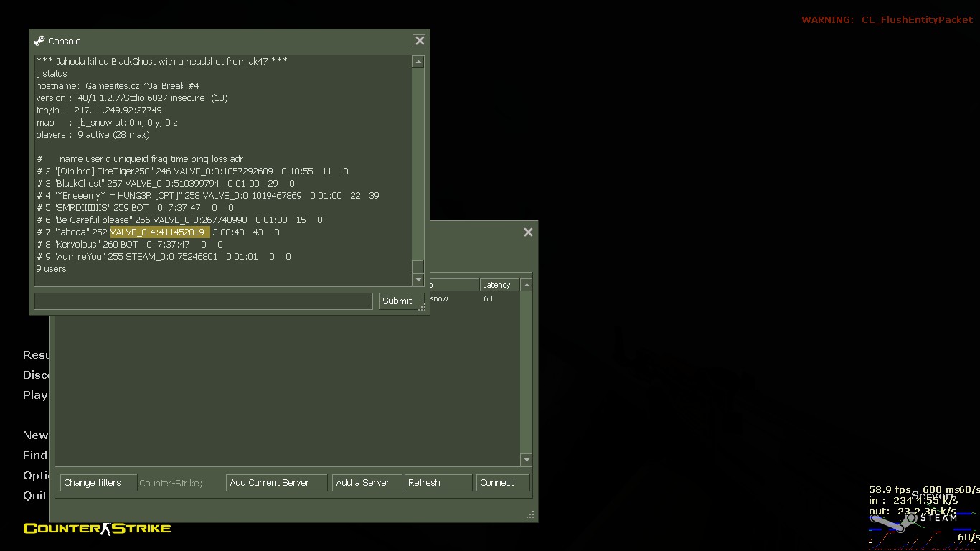Image resolution: width=980 pixels, height=551 pixels.
Task: Click the highlighted VALVE_0:4:411452019 ID
Action: (x=159, y=232)
